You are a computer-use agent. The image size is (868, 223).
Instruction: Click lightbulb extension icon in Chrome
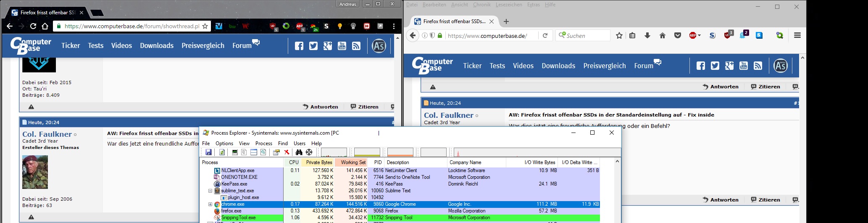pyautogui.click(x=340, y=26)
